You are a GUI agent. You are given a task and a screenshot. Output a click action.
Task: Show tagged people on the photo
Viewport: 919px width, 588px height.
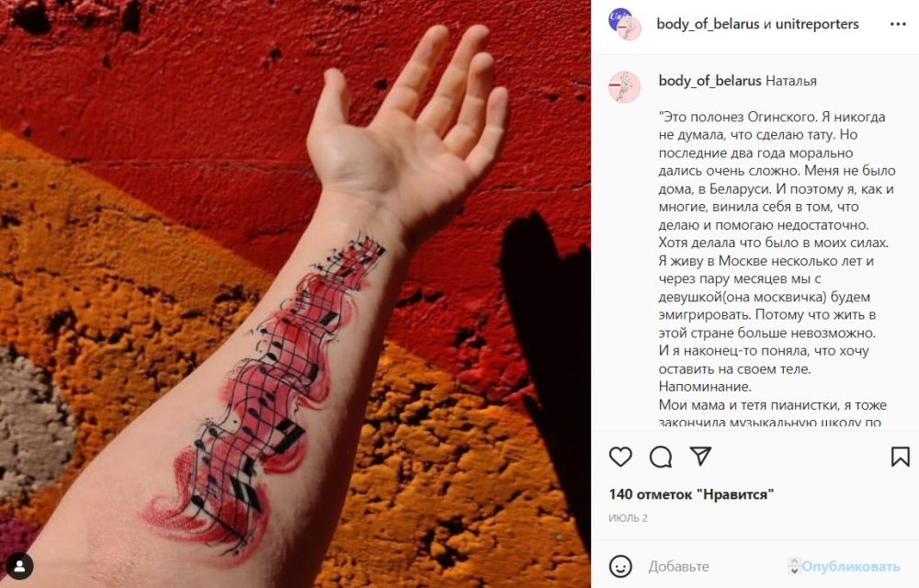[19, 566]
